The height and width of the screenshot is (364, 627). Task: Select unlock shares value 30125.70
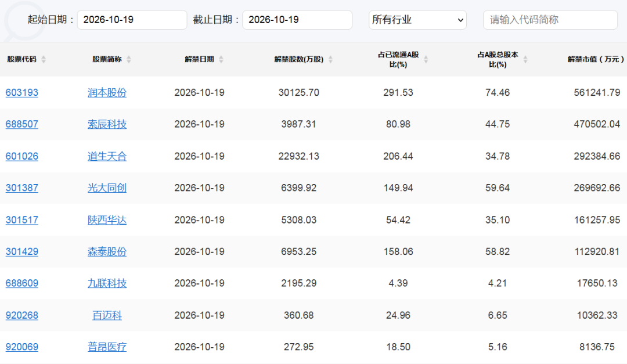click(299, 92)
